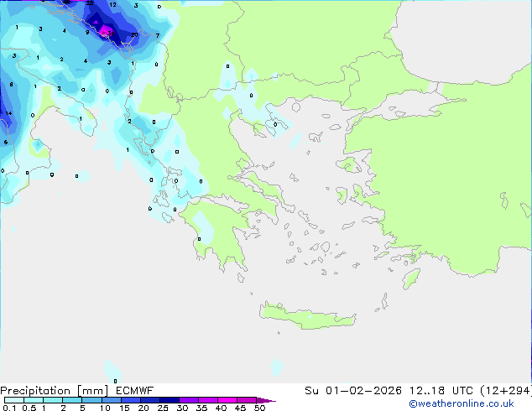Screen dimensions: 532x411
Task: Click the 30–35 mm purple swatch
Action: tap(188, 400)
